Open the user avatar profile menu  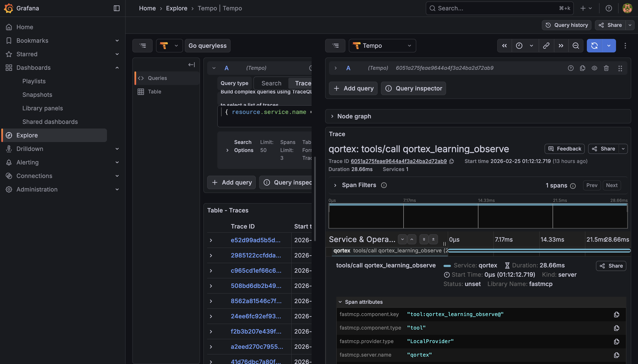(627, 8)
